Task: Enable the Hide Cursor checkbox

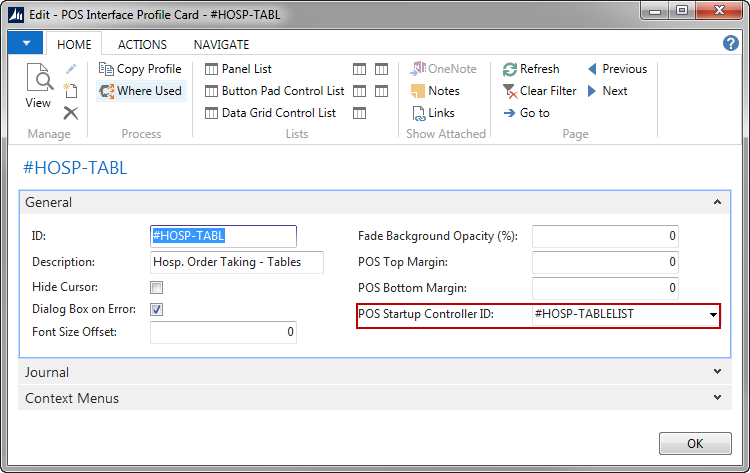Action: coord(156,287)
